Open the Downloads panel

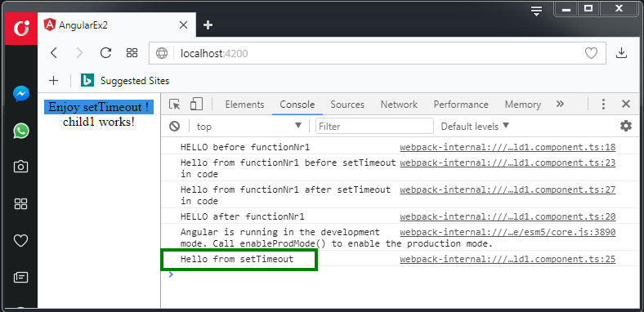coord(622,53)
